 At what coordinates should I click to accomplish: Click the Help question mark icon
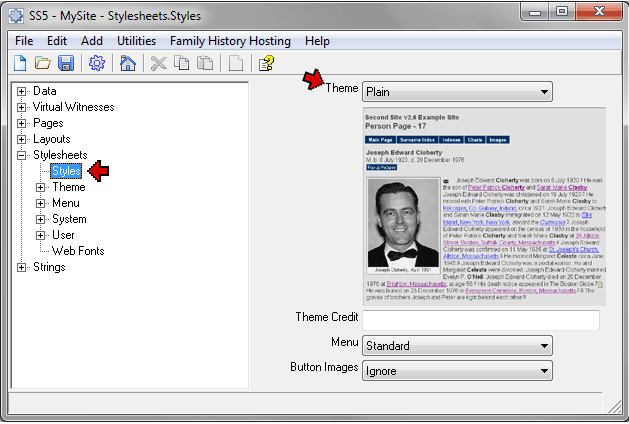tap(266, 64)
